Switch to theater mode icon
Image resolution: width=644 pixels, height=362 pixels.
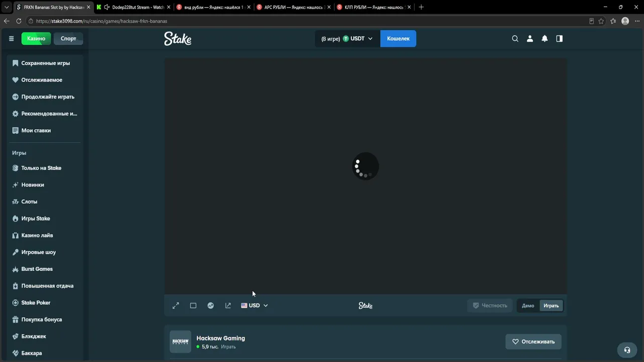click(193, 306)
